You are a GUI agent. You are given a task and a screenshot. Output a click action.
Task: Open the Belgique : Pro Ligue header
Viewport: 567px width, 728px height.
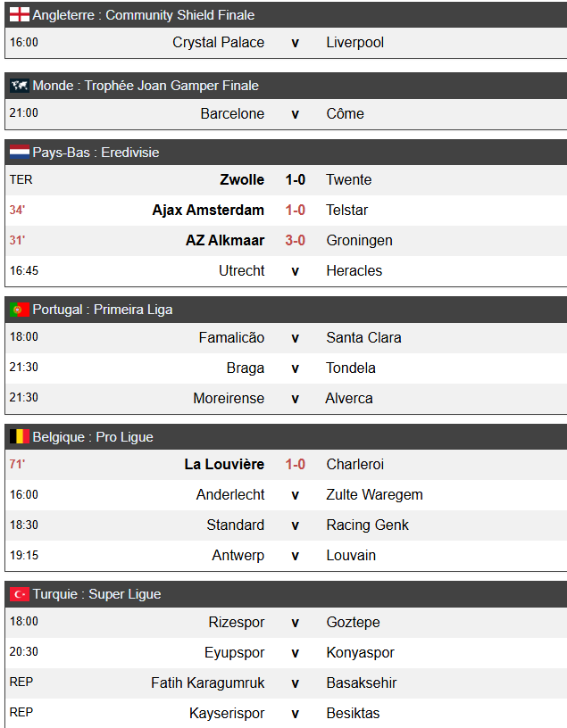[x=93, y=437]
